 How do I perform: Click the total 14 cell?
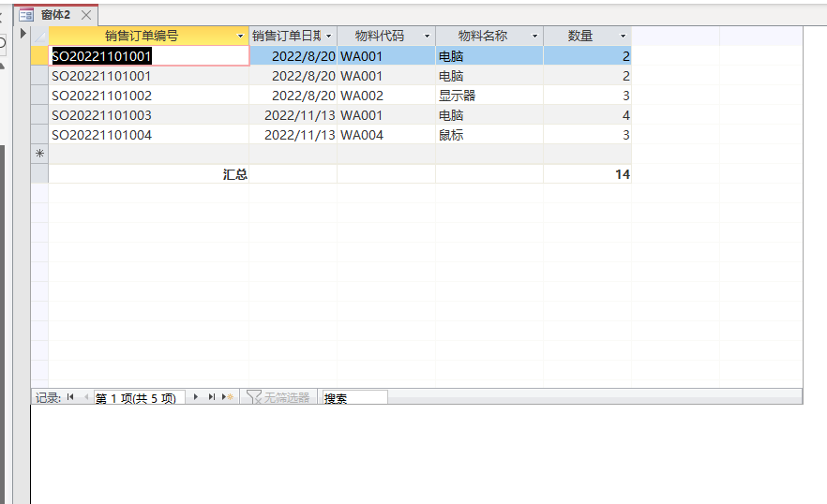pos(587,174)
